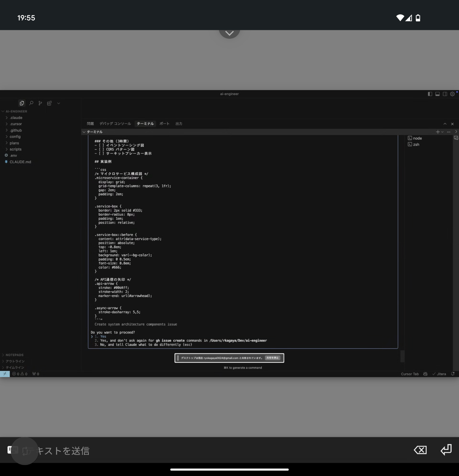Switch to the 出力 tab
Viewport: 459px width, 476px height.
point(179,124)
